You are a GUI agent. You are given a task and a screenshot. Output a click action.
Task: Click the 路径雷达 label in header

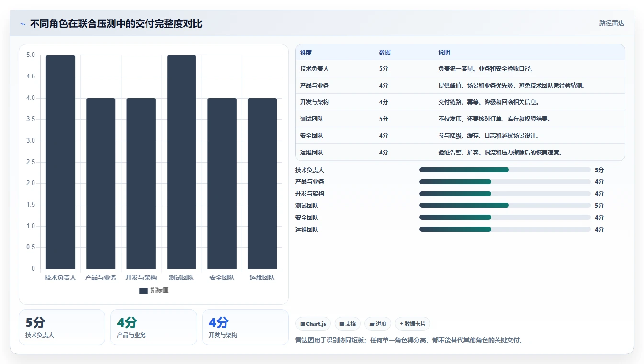click(611, 23)
